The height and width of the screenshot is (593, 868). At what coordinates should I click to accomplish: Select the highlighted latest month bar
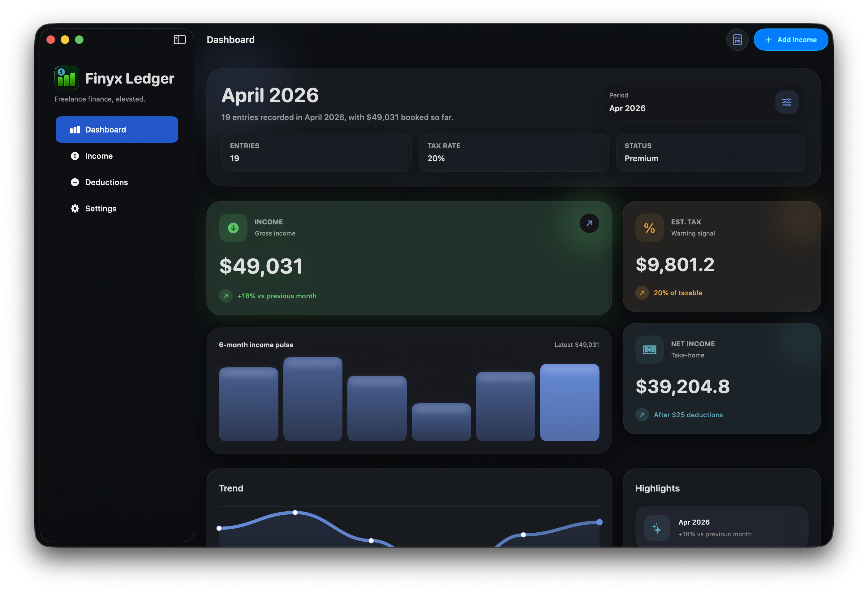pos(569,402)
